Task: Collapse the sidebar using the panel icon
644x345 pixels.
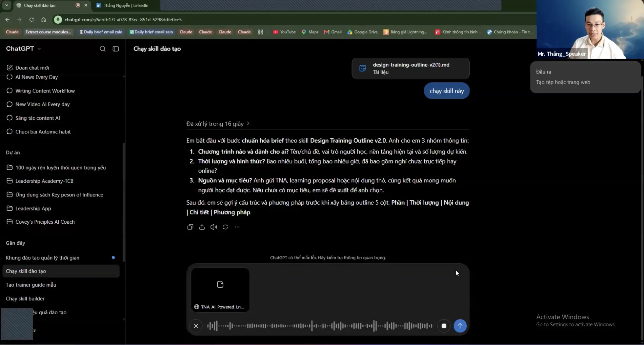Action: pos(116,49)
